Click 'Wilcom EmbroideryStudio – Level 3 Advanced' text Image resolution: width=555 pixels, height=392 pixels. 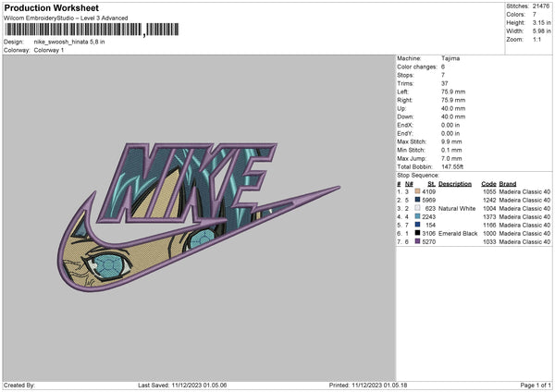[x=66, y=18]
